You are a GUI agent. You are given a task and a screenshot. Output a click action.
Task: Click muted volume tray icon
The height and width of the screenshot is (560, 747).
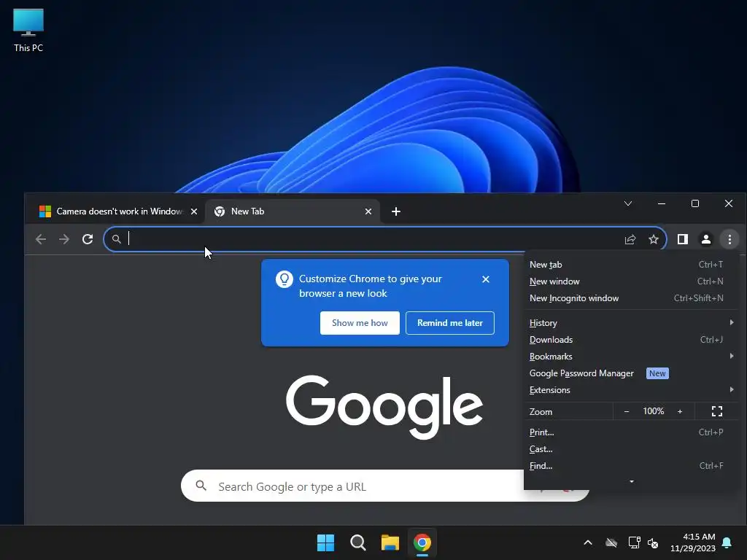pyautogui.click(x=653, y=542)
